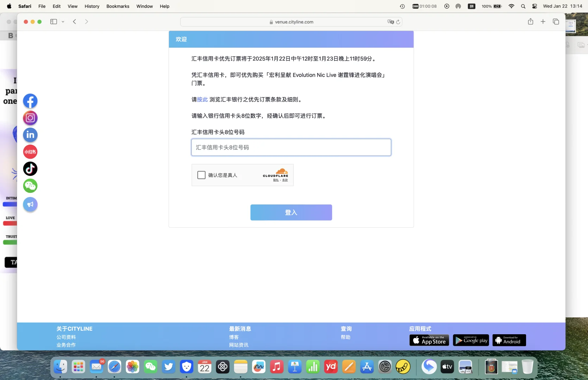Viewport: 588px width, 380px height.
Task: Open Spotlight search in menu bar
Action: pos(523,6)
